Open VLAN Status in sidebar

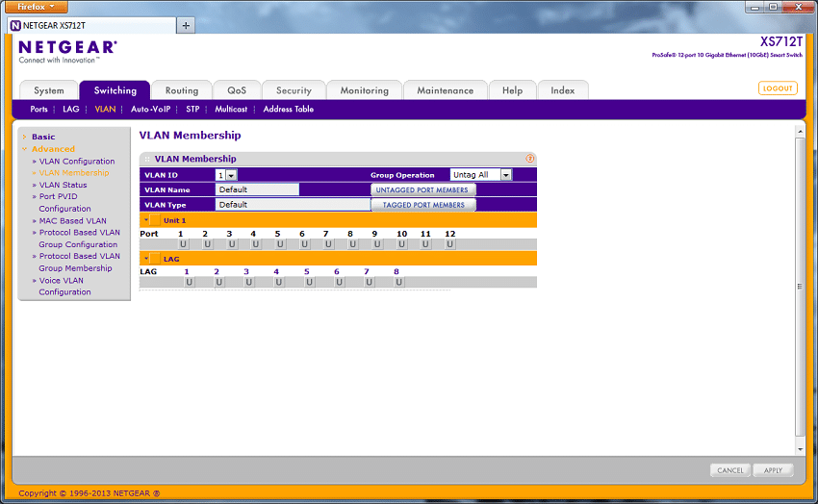click(63, 185)
